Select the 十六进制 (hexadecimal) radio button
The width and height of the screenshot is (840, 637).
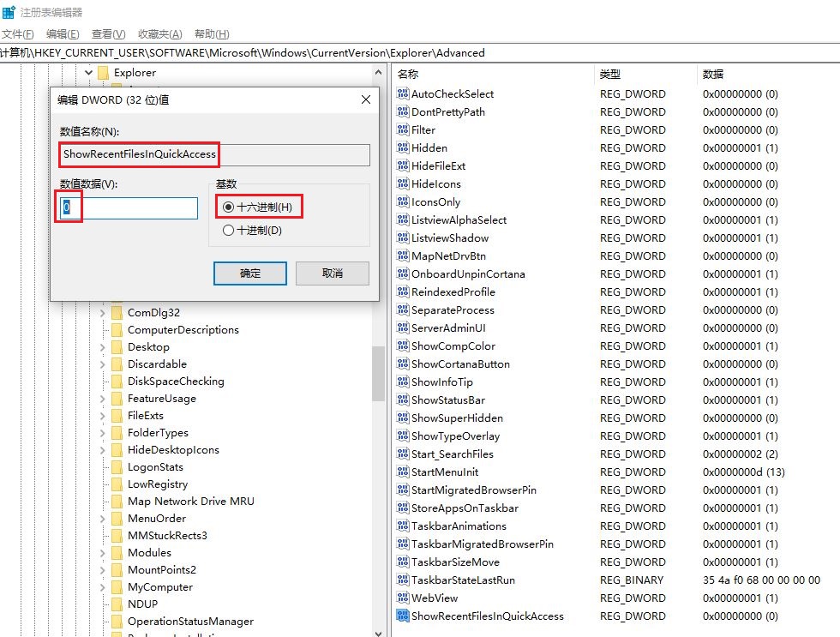click(228, 207)
